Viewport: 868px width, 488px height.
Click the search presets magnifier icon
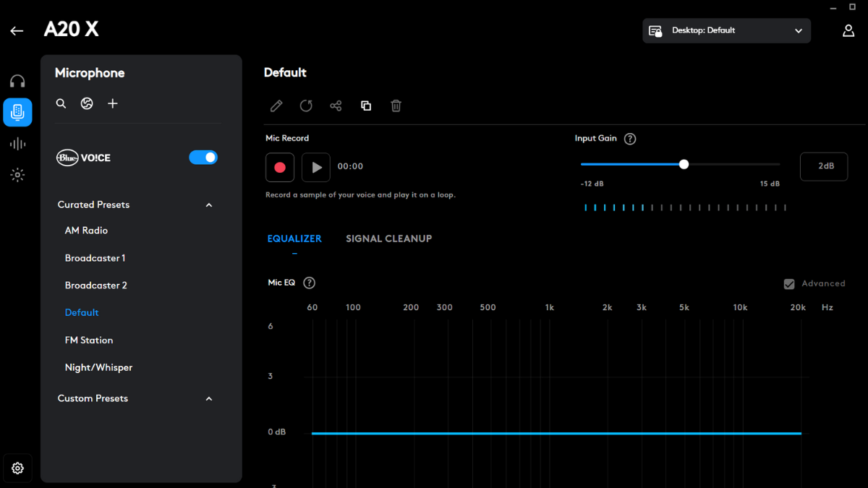coord(61,104)
